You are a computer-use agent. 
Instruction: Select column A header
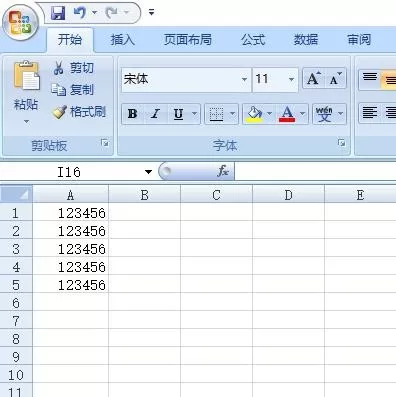(x=70, y=194)
